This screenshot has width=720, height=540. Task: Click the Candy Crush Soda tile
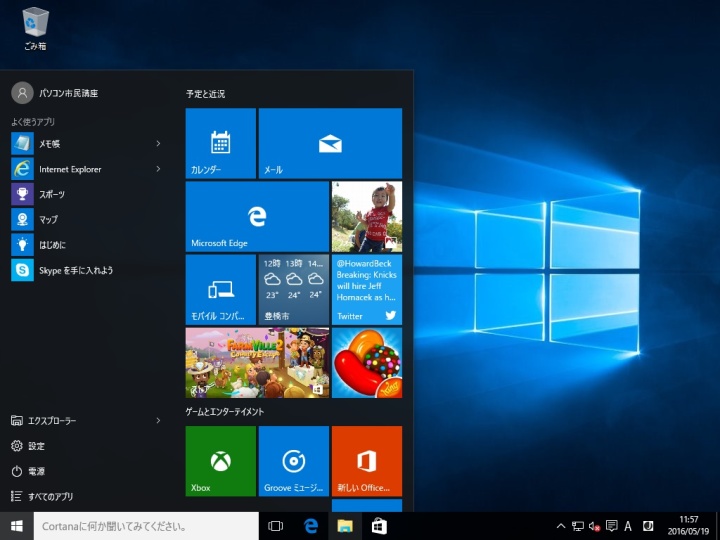(x=366, y=363)
